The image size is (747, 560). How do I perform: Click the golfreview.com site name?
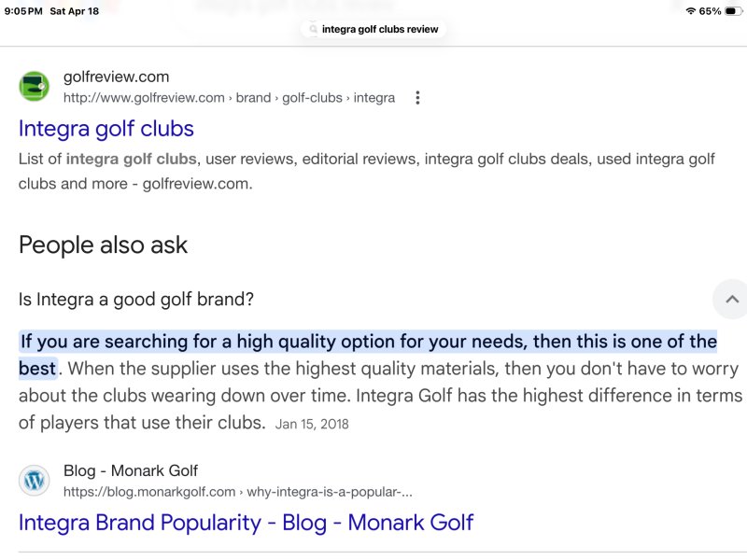click(x=117, y=77)
